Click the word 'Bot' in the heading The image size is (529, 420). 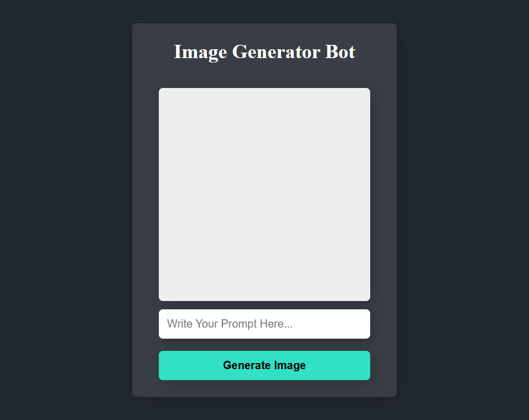(340, 51)
